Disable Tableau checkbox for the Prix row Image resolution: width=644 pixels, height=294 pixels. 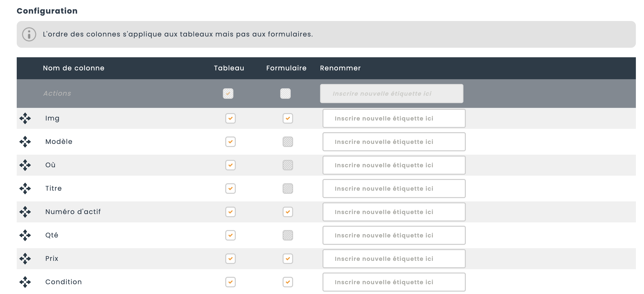[230, 258]
